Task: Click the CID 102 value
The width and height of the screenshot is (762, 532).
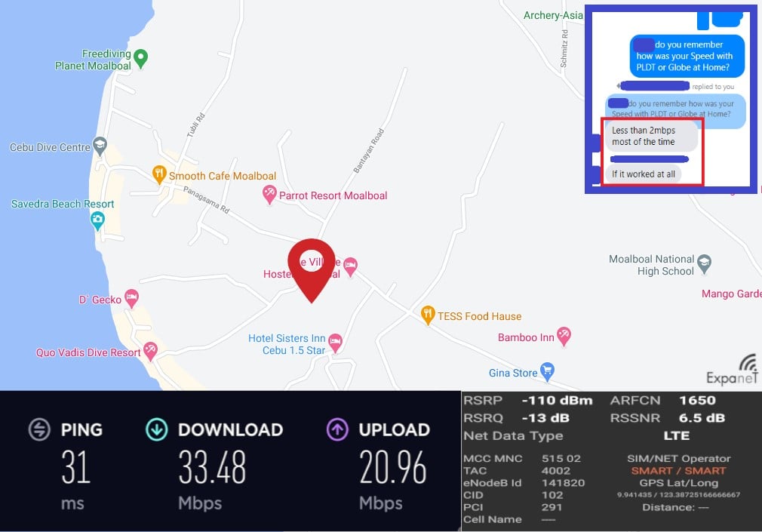Action: [552, 495]
